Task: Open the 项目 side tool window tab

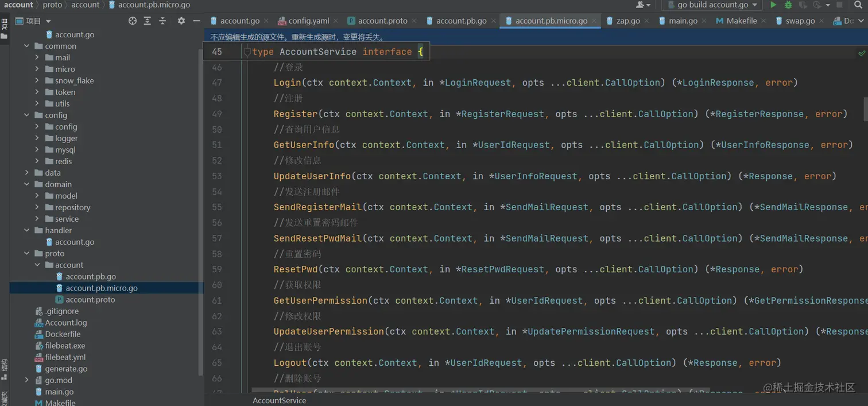Action: [4, 29]
